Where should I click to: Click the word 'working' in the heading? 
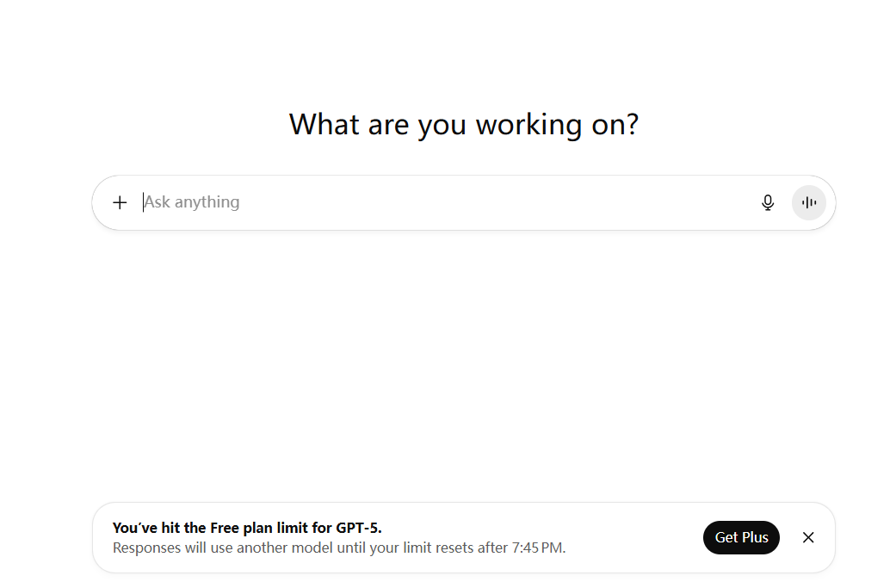point(528,125)
